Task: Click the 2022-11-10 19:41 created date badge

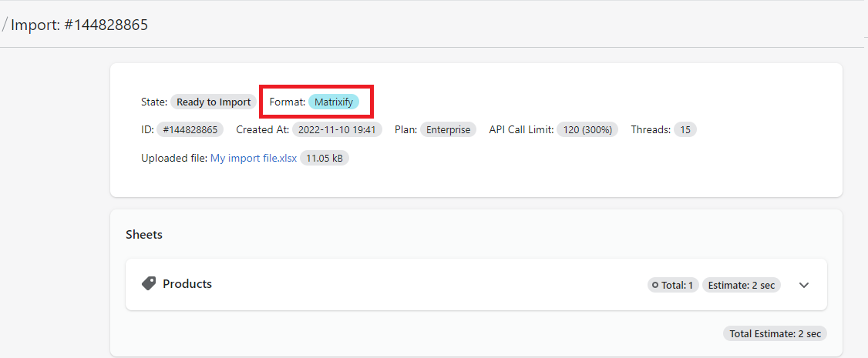Action: (338, 129)
